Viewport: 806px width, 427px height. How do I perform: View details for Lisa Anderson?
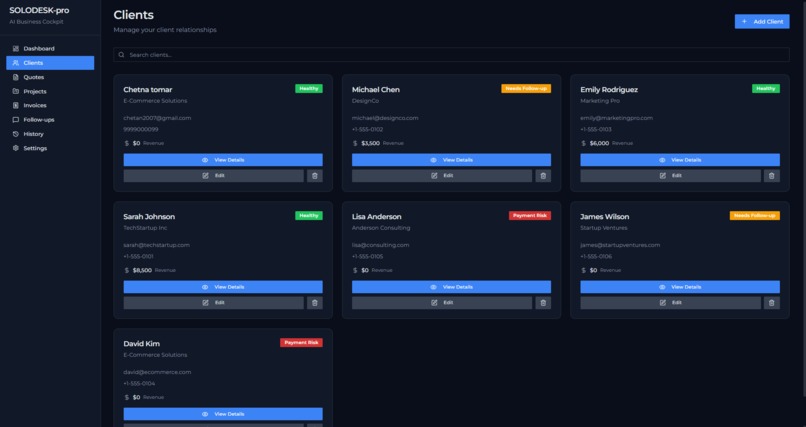(451, 287)
